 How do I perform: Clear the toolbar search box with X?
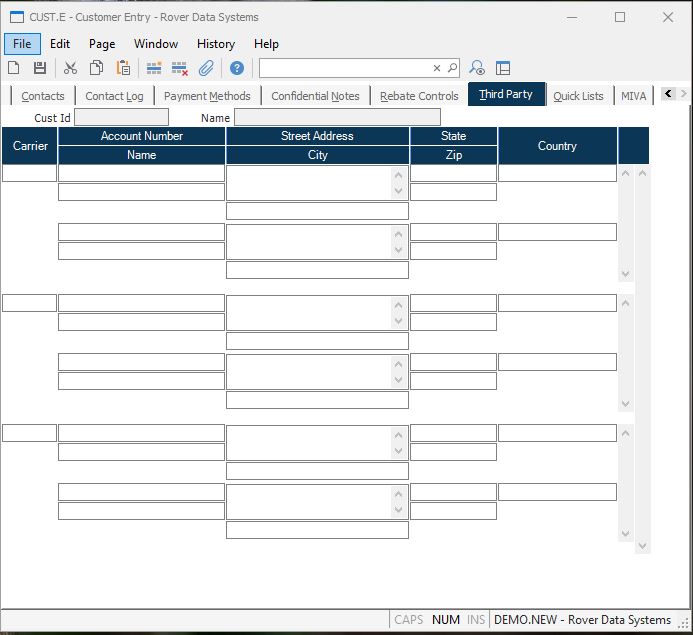437,68
